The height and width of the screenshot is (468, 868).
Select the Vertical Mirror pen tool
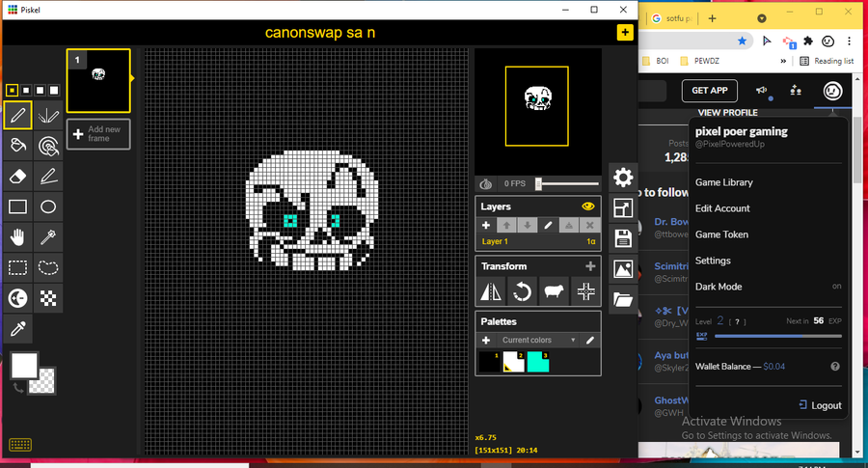[48, 115]
